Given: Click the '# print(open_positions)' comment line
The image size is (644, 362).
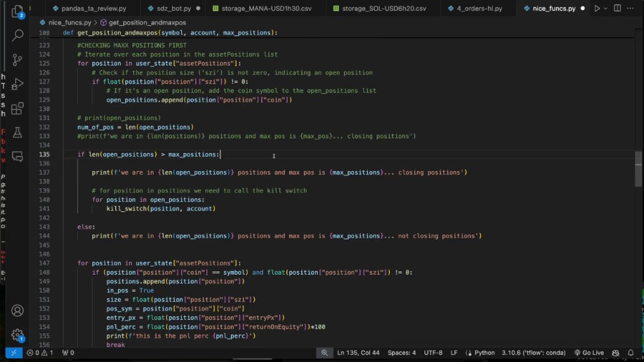Looking at the screenshot, I should coord(119,118).
